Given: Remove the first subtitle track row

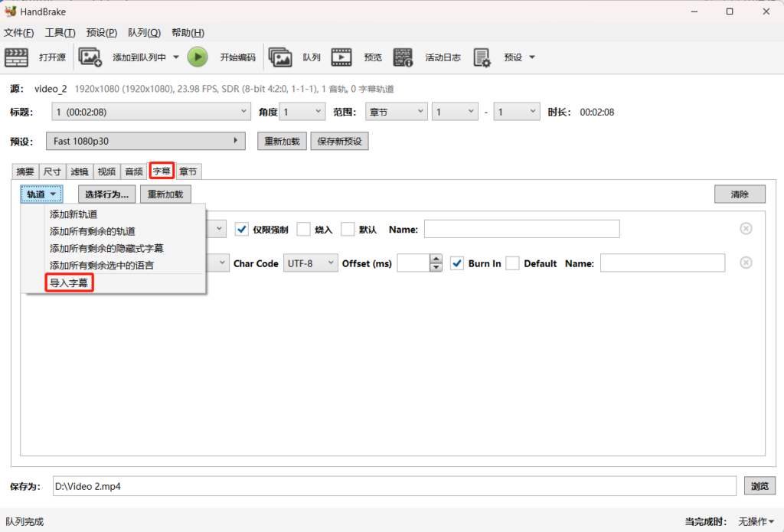Looking at the screenshot, I should tap(746, 229).
